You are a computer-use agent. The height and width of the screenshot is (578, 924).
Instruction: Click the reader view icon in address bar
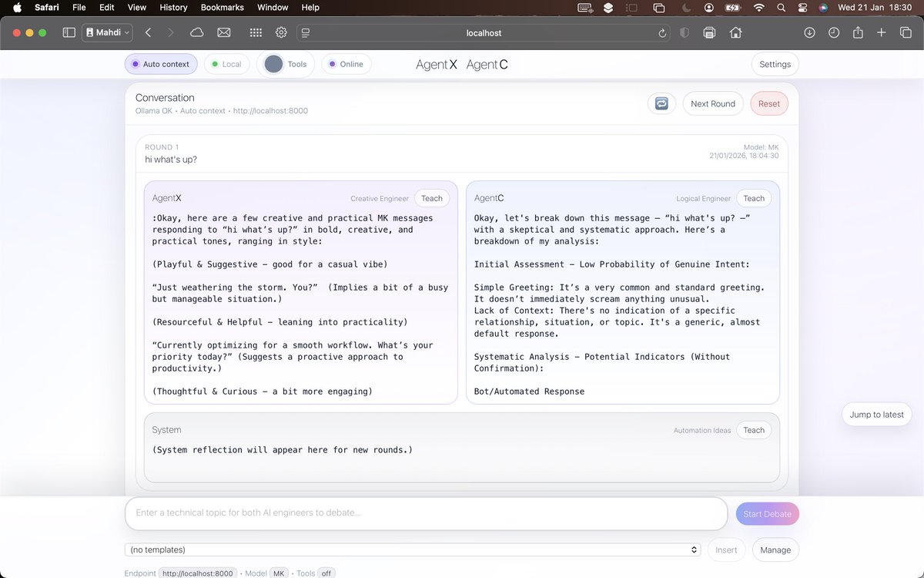[x=306, y=33]
